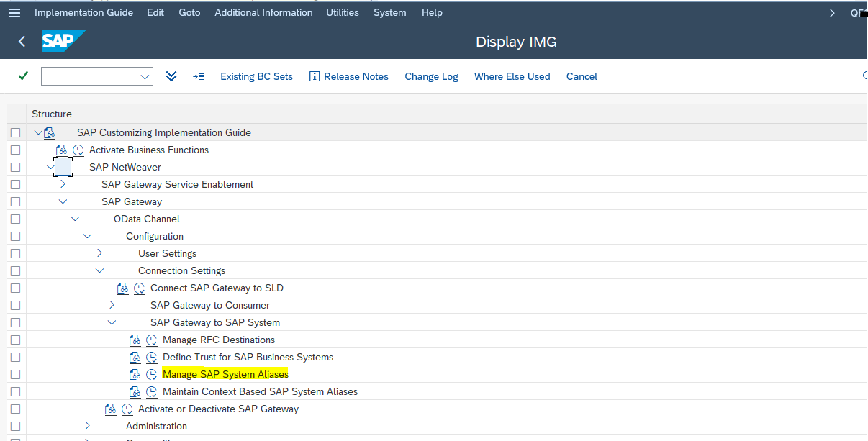Click into the command input field

89,76
